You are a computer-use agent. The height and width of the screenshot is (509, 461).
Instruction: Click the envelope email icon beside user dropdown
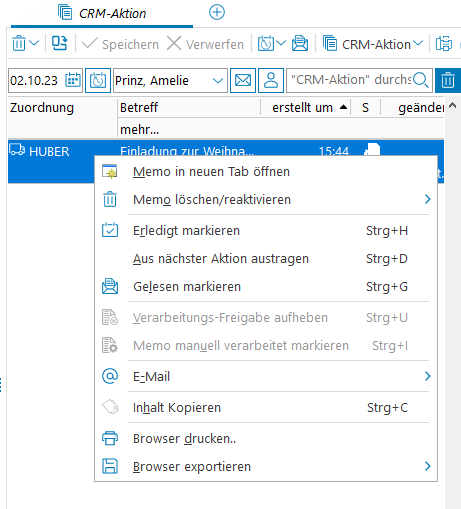243,80
